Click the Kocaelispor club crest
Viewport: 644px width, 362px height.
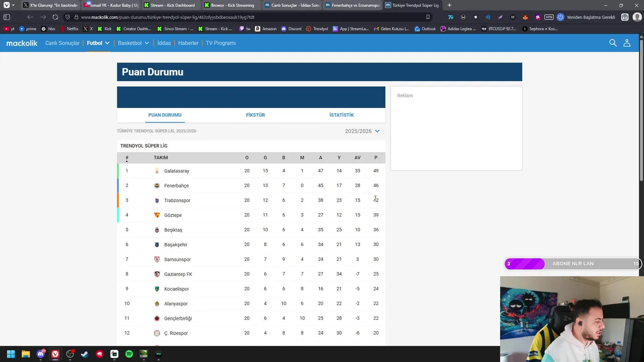click(x=157, y=289)
